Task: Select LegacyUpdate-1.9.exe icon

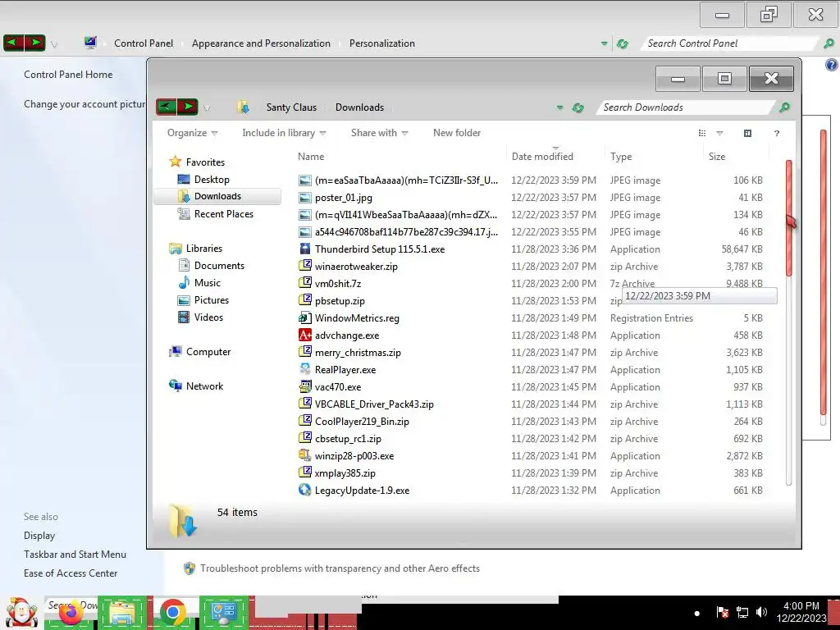Action: 305,491
